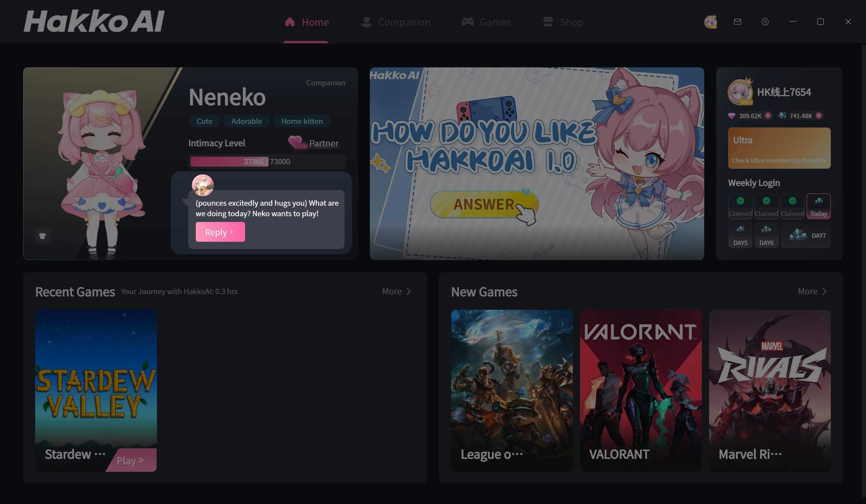Click the DAY5 login reward
This screenshot has height=504, width=866.
pos(740,235)
